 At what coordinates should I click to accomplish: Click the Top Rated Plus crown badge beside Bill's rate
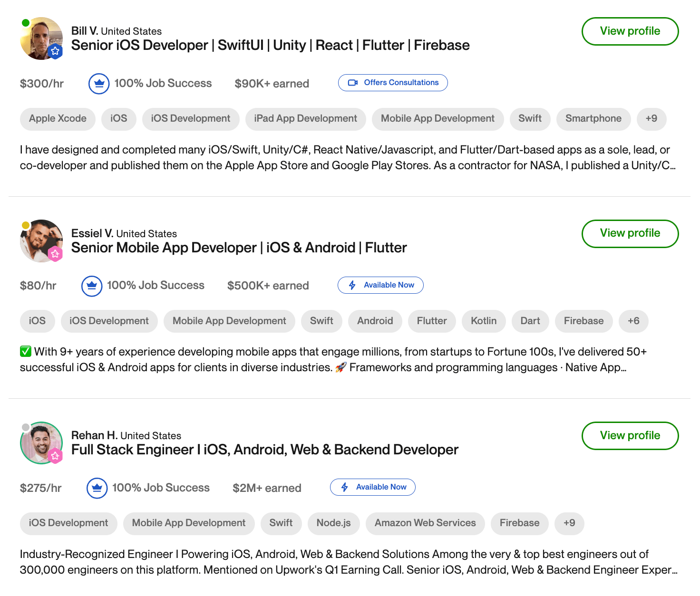tap(99, 83)
